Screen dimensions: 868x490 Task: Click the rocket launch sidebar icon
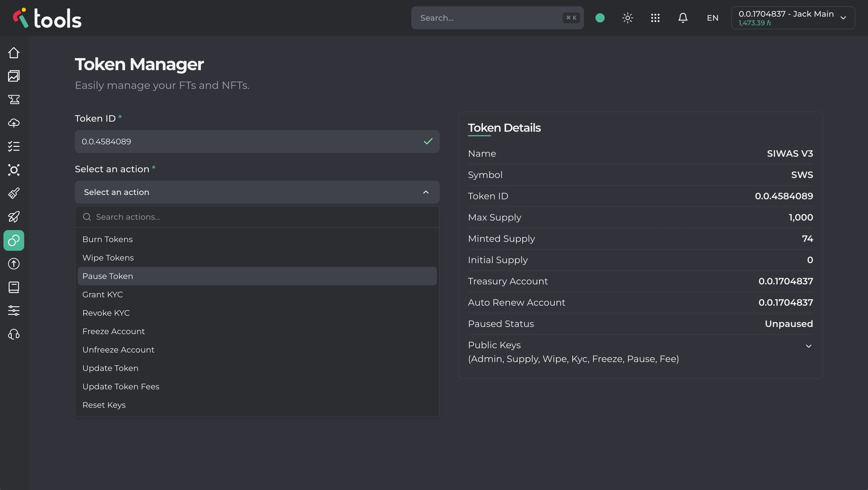coord(14,217)
